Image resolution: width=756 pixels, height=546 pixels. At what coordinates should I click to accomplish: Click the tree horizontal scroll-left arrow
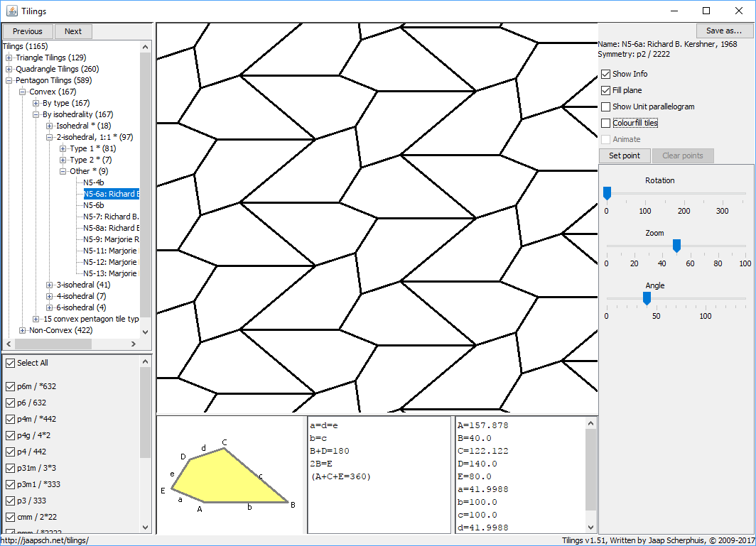pos(9,344)
